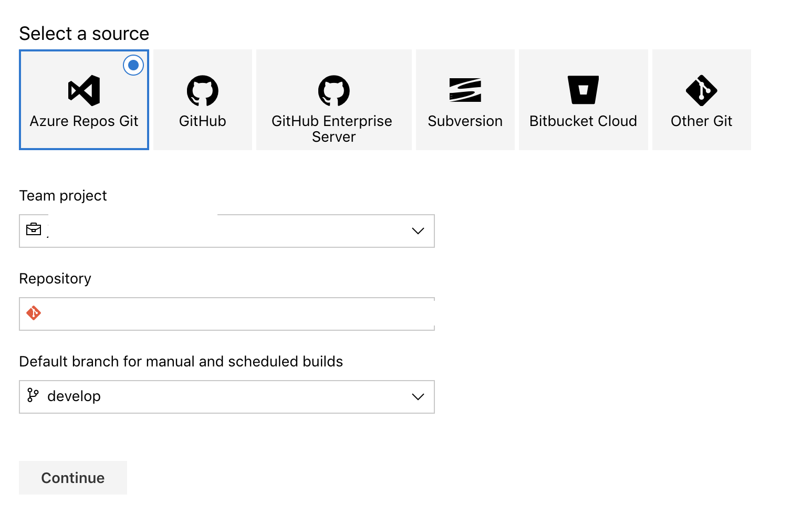Switch source selection to Subversion
This screenshot has width=812, height=525.
465,100
